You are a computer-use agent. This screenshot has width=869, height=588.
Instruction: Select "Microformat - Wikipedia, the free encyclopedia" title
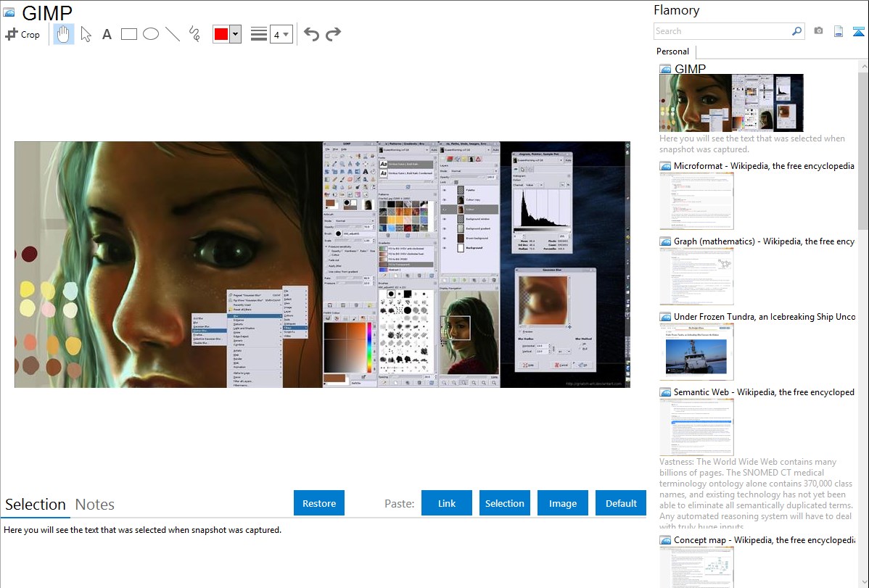[x=764, y=166]
